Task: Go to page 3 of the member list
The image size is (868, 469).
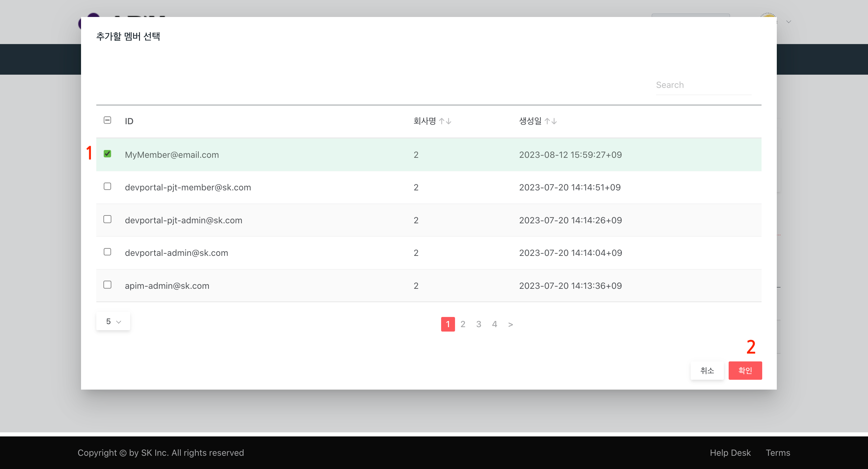Action: click(479, 324)
